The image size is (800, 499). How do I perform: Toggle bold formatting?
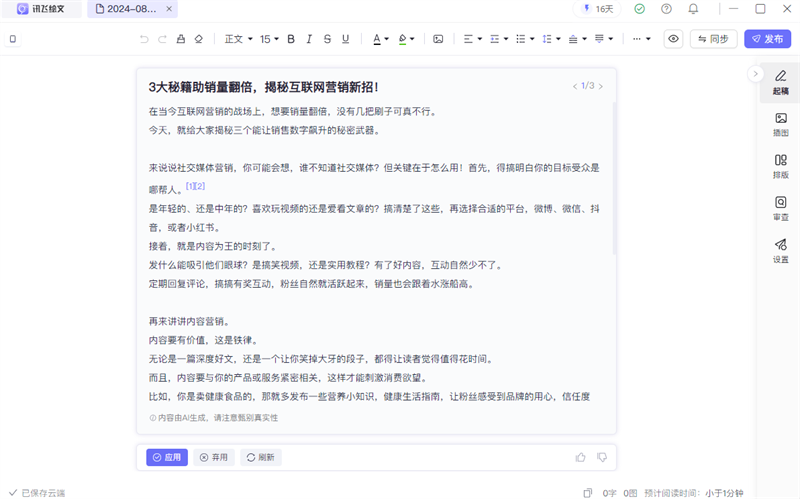pyautogui.click(x=292, y=40)
